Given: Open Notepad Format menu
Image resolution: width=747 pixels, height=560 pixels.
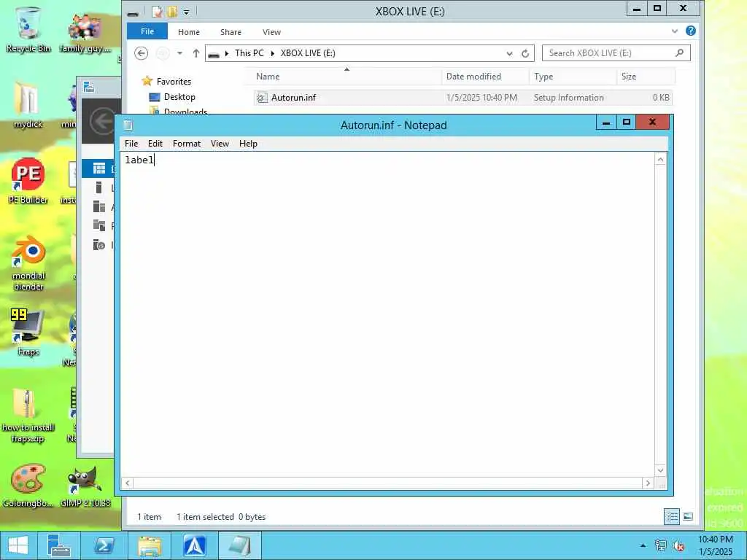Looking at the screenshot, I should [x=187, y=144].
